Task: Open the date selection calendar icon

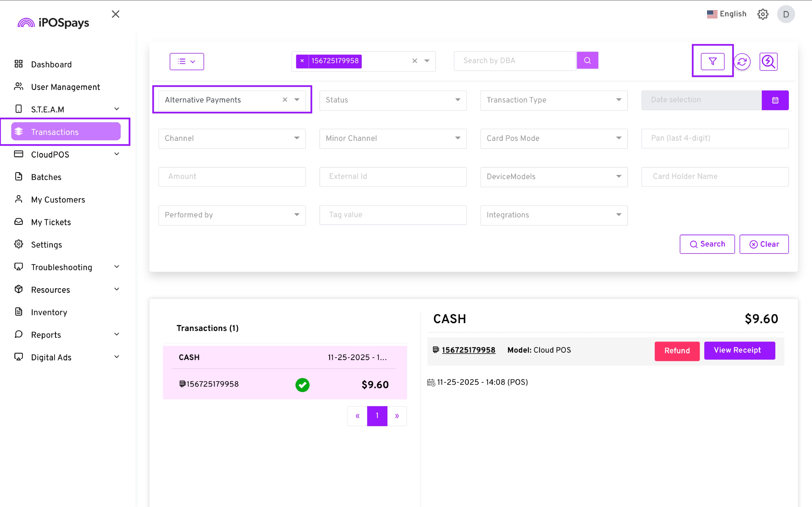Action: [775, 100]
